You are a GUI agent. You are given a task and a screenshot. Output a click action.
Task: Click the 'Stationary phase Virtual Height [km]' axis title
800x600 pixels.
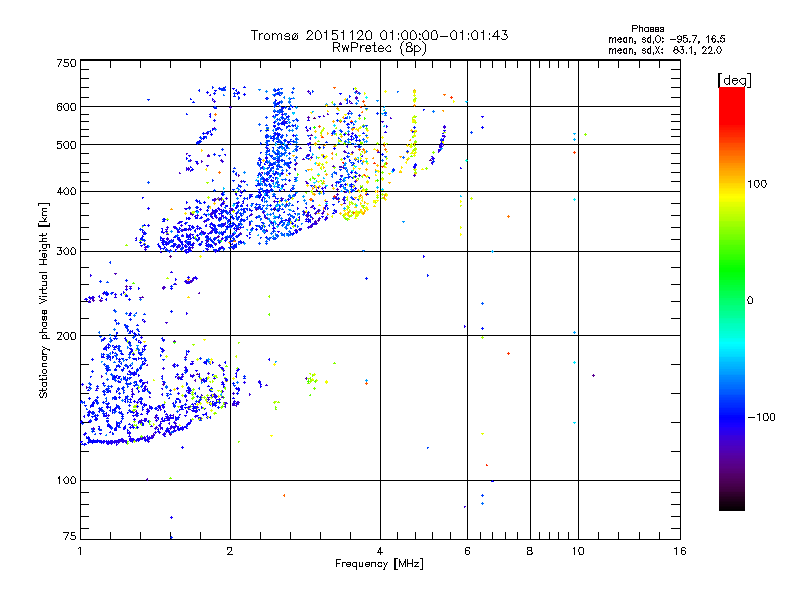(43, 300)
